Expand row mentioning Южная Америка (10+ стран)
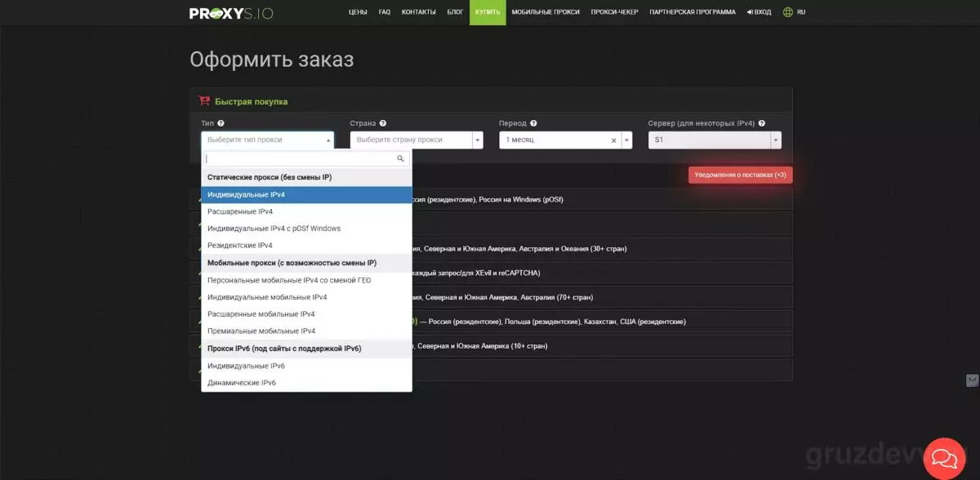The width and height of the screenshot is (980, 480). click(491, 346)
